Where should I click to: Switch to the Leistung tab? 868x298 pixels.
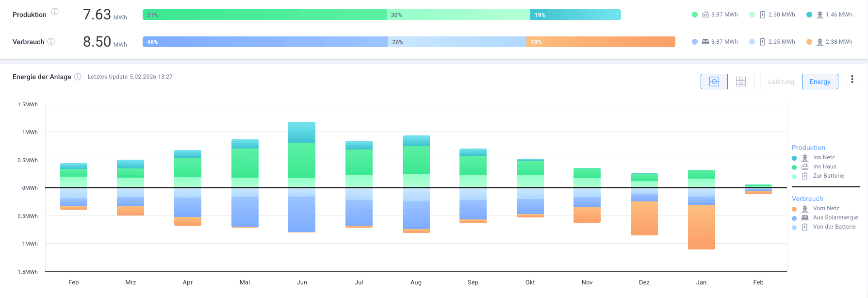pyautogui.click(x=781, y=82)
